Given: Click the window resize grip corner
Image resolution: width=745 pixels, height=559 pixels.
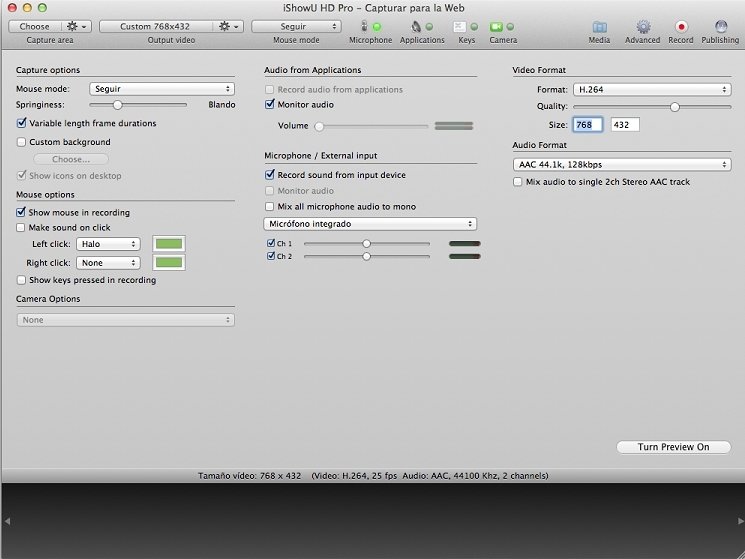Looking at the screenshot, I should (740, 554).
